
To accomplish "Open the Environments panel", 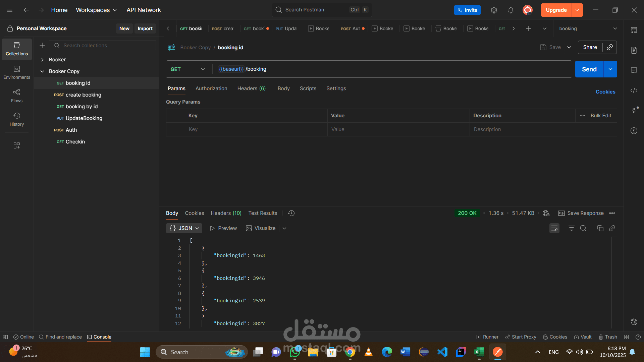I will click(x=16, y=72).
